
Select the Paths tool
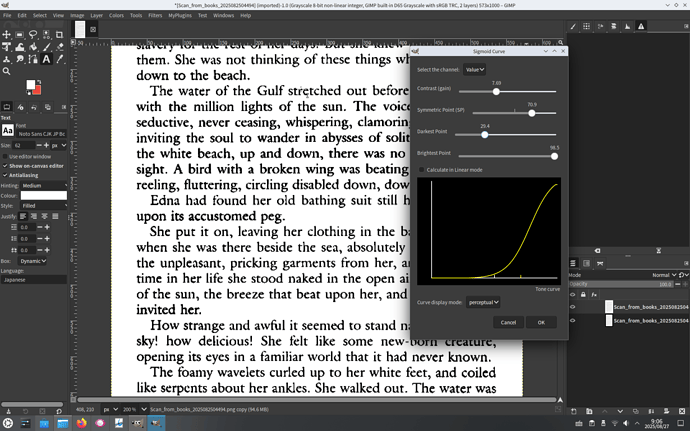tap(33, 59)
